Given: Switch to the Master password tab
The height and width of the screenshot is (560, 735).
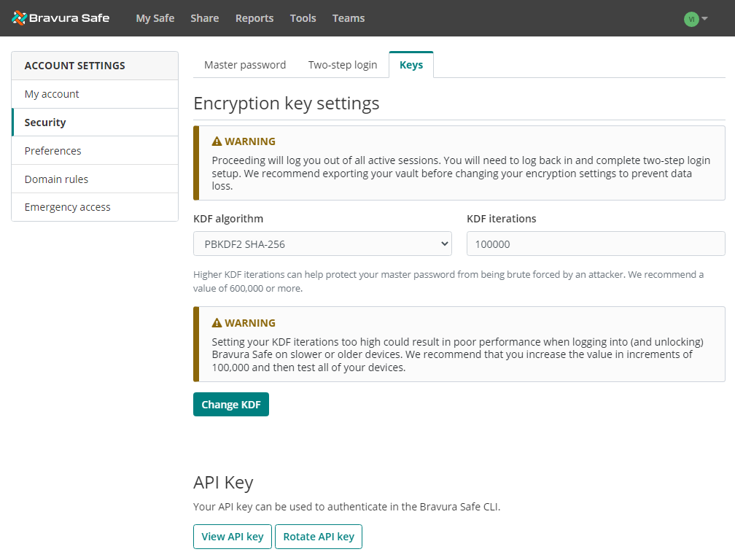Looking at the screenshot, I should coord(244,64).
